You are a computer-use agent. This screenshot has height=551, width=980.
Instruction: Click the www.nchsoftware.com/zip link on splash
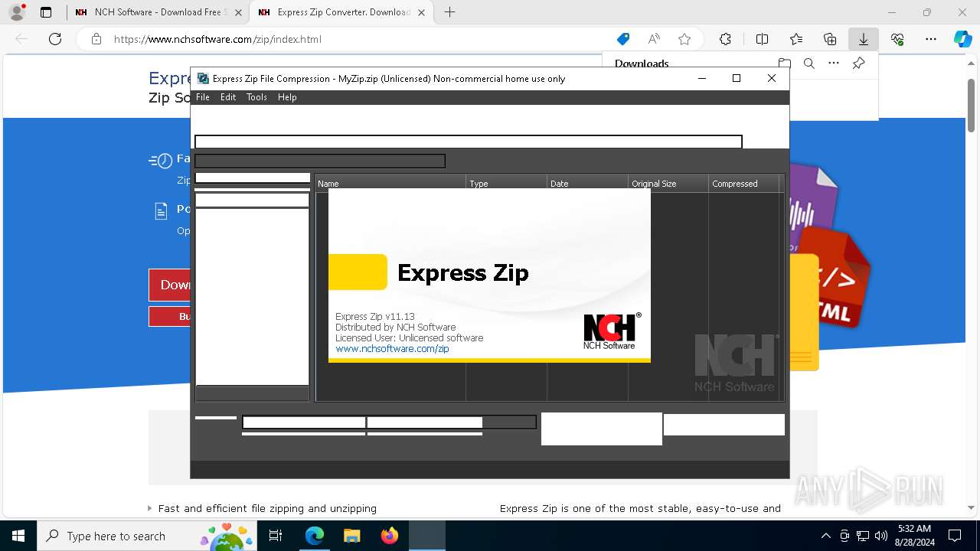pyautogui.click(x=392, y=348)
